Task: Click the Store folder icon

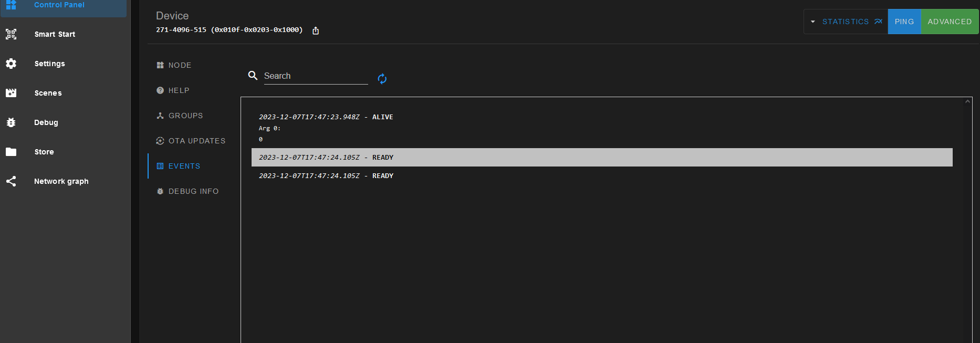Action: pos(11,152)
